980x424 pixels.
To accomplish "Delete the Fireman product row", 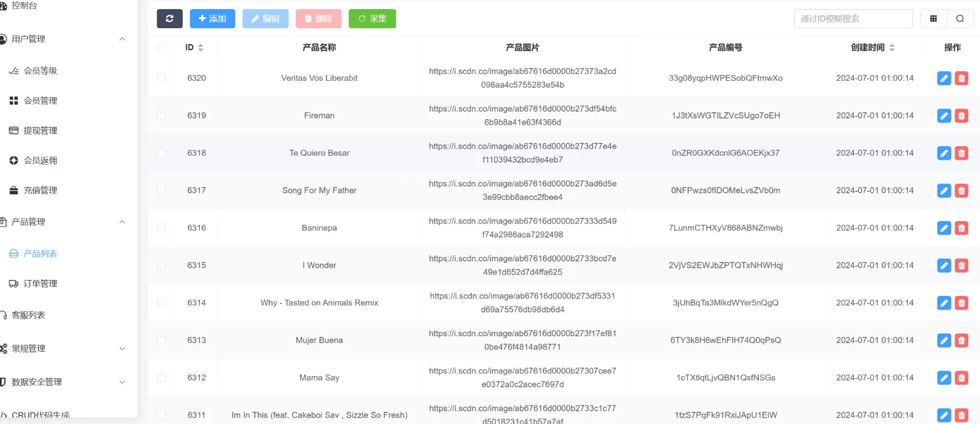I will (961, 116).
